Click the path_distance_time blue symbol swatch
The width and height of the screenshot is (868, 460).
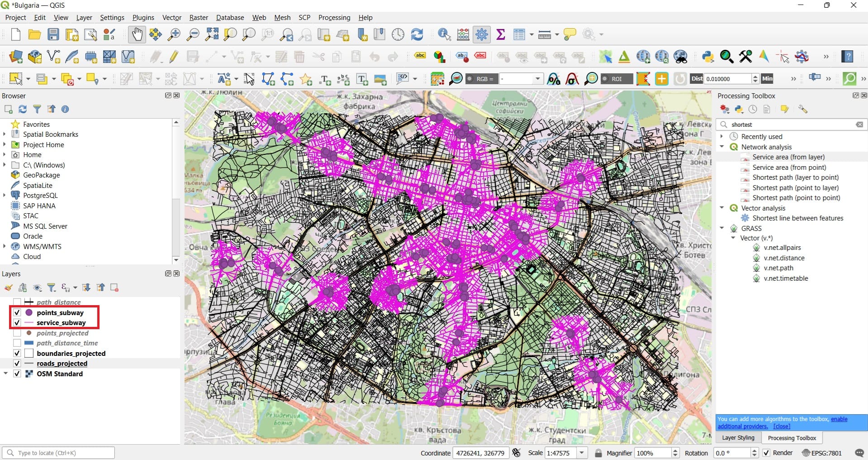[29, 343]
